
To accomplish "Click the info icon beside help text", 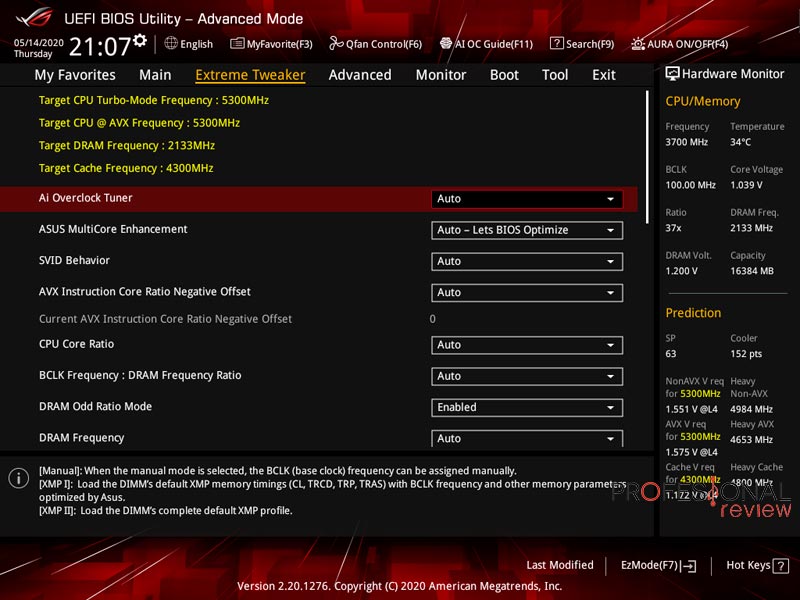I will (x=19, y=479).
